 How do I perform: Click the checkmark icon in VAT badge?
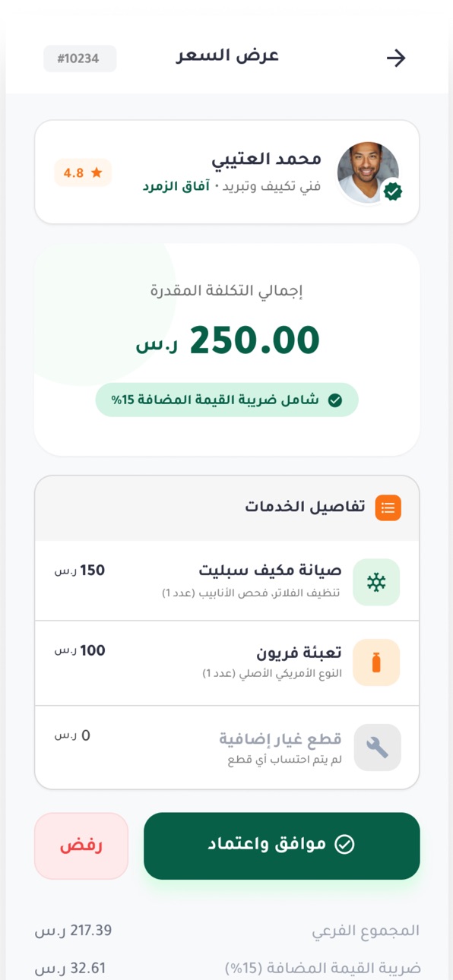tap(334, 400)
